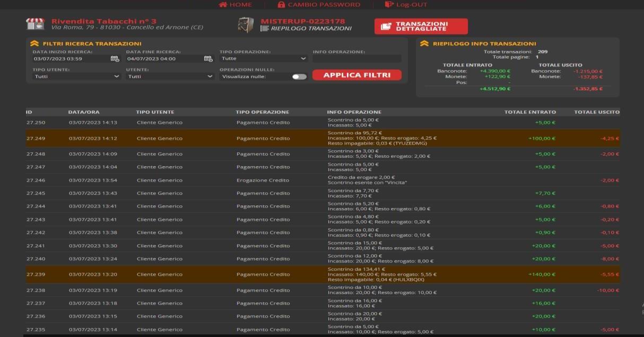The height and width of the screenshot is (337, 644).
Task: Open the TIPO OPERAZIONE dropdown
Action: pos(264,58)
